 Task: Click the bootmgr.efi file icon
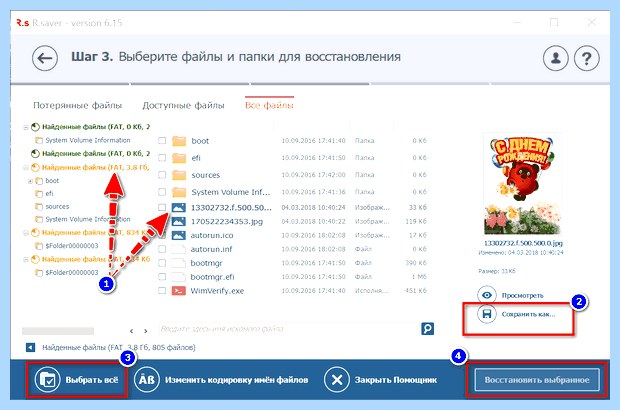pos(179,277)
